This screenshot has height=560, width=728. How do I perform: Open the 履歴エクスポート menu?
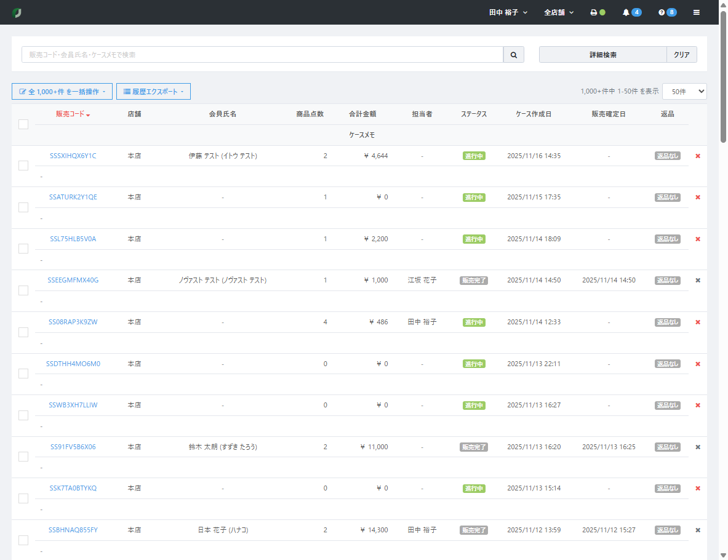(153, 92)
